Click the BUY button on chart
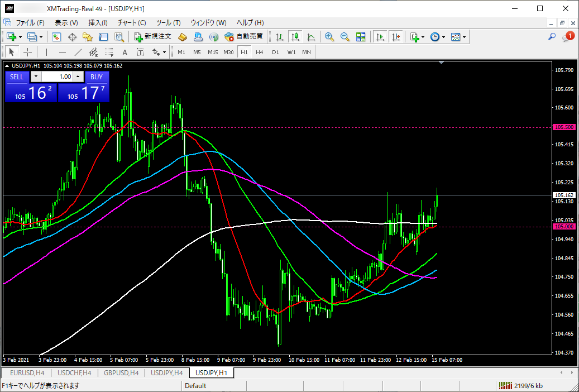 (97, 77)
